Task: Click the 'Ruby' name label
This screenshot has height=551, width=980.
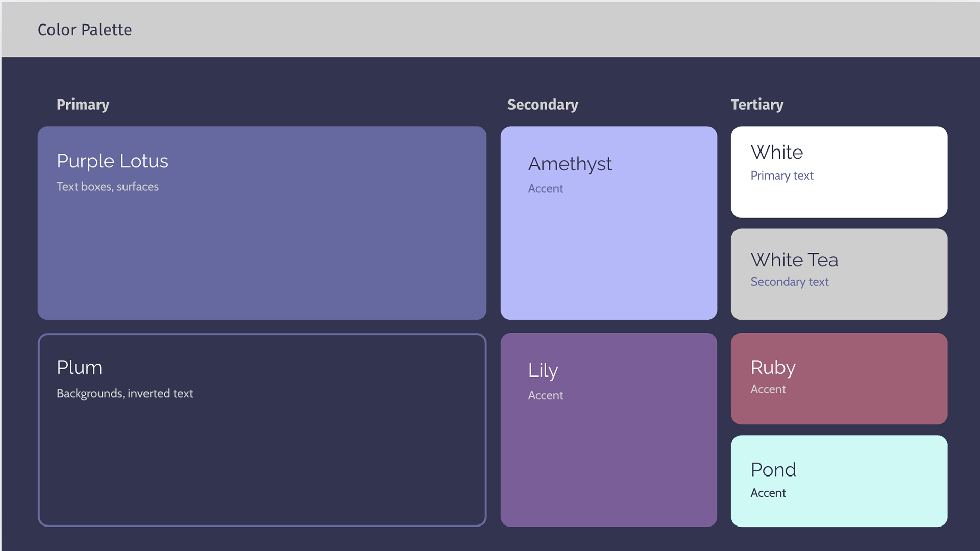Action: (773, 368)
